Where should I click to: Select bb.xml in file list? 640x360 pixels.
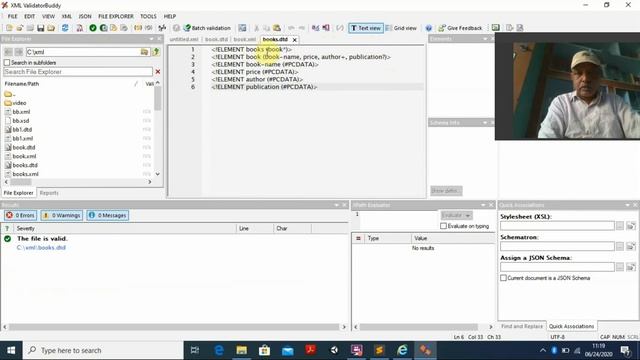click(x=21, y=112)
